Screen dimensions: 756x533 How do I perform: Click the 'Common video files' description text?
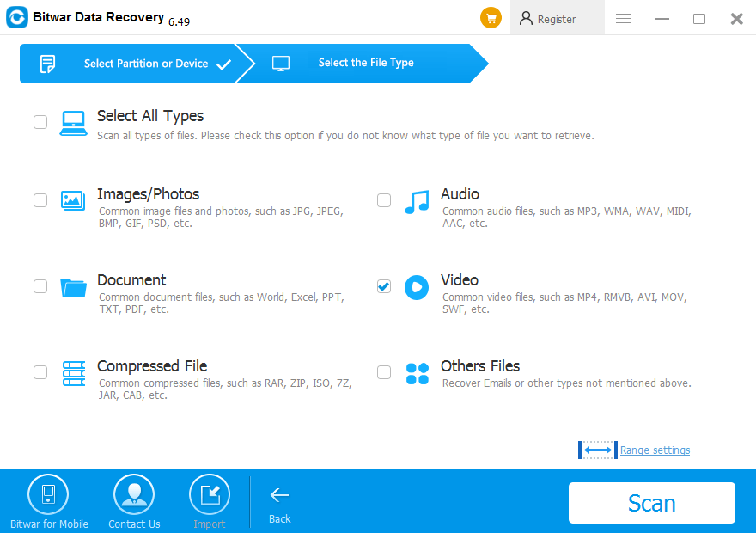[564, 303]
